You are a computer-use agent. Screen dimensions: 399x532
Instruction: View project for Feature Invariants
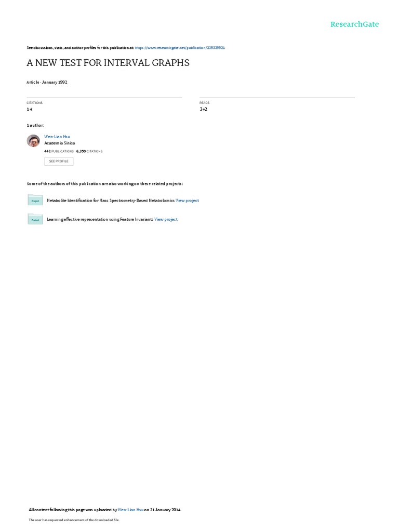point(166,220)
